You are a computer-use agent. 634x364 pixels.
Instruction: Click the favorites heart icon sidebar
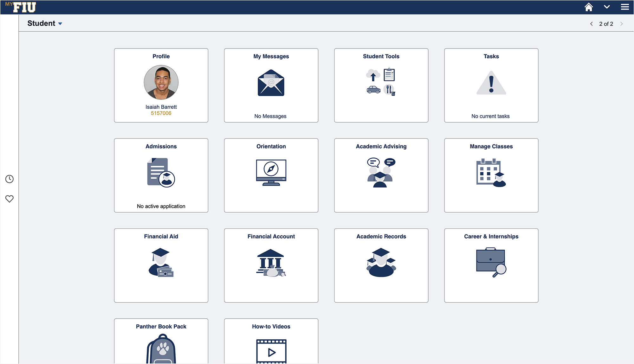pyautogui.click(x=10, y=198)
